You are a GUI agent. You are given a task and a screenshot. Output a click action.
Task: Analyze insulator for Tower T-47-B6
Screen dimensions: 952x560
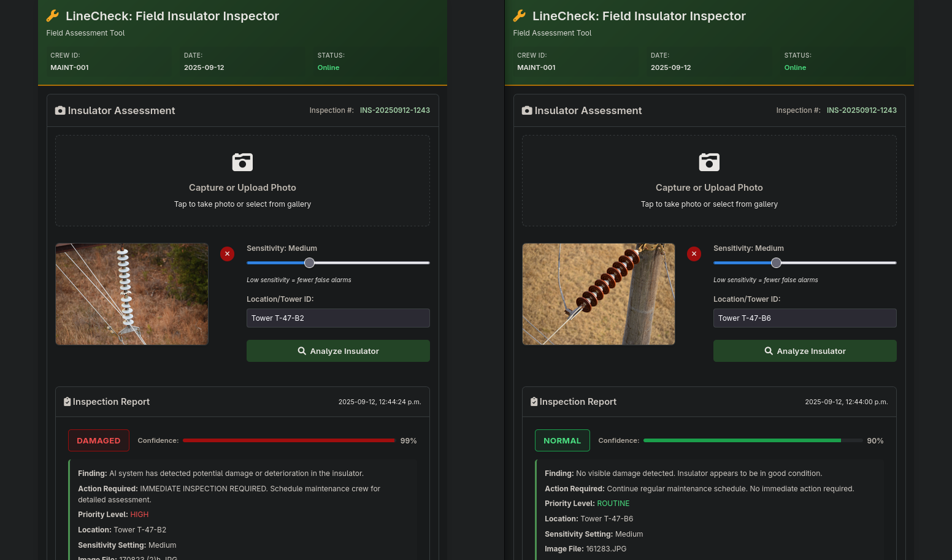(805, 351)
